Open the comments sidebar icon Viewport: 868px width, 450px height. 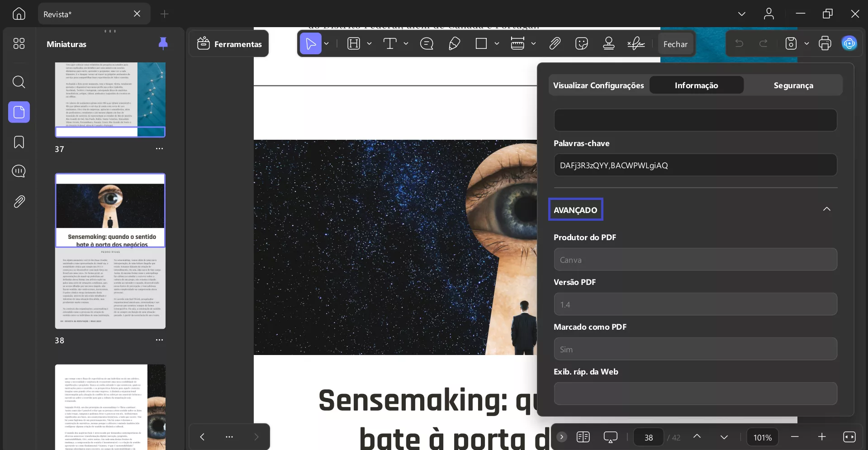[19, 171]
